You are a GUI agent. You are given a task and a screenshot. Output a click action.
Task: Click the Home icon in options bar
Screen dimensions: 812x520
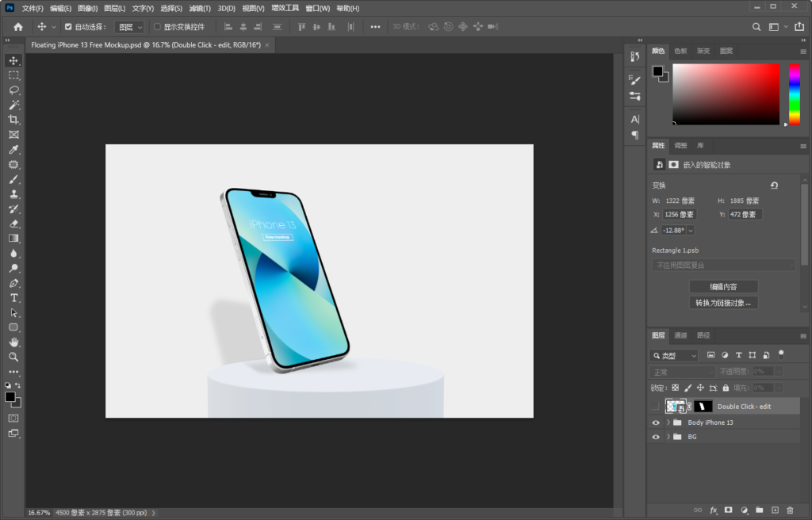coord(18,27)
